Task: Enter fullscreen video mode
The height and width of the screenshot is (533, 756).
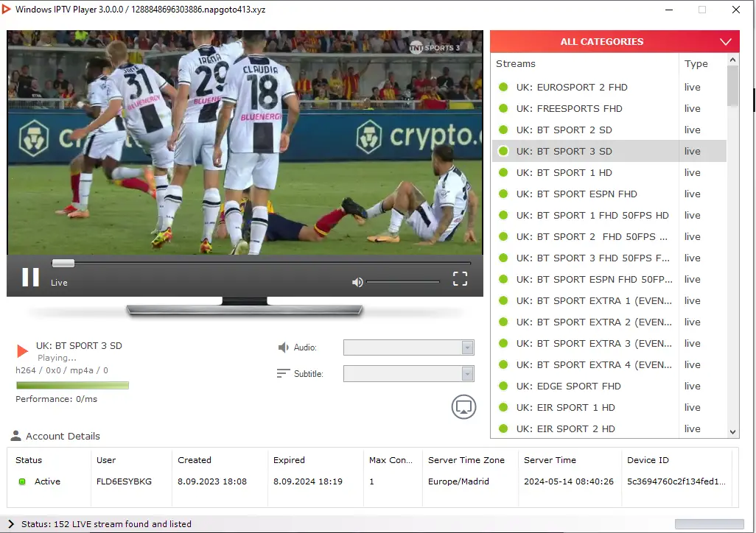Action: point(460,278)
